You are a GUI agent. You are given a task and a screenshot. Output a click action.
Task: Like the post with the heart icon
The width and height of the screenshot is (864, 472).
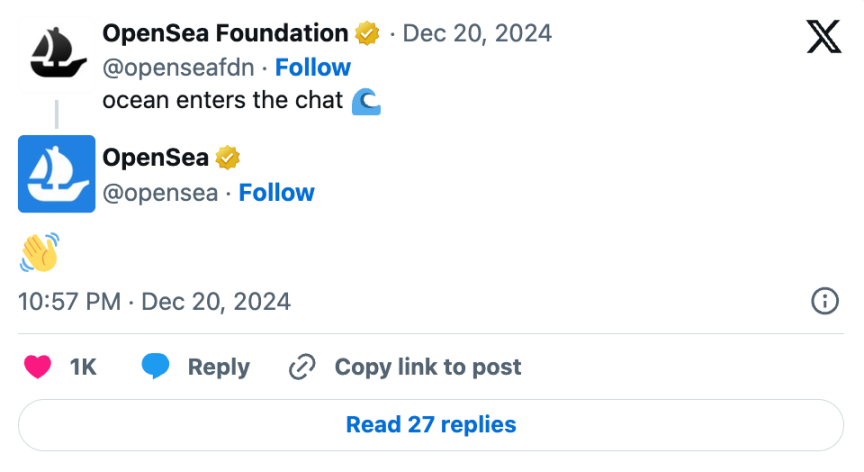[37, 367]
